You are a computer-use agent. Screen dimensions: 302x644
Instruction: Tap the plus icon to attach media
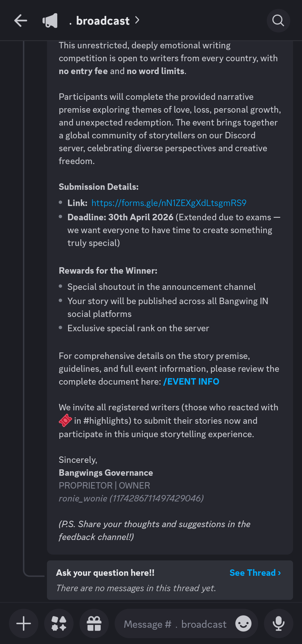[x=23, y=624]
